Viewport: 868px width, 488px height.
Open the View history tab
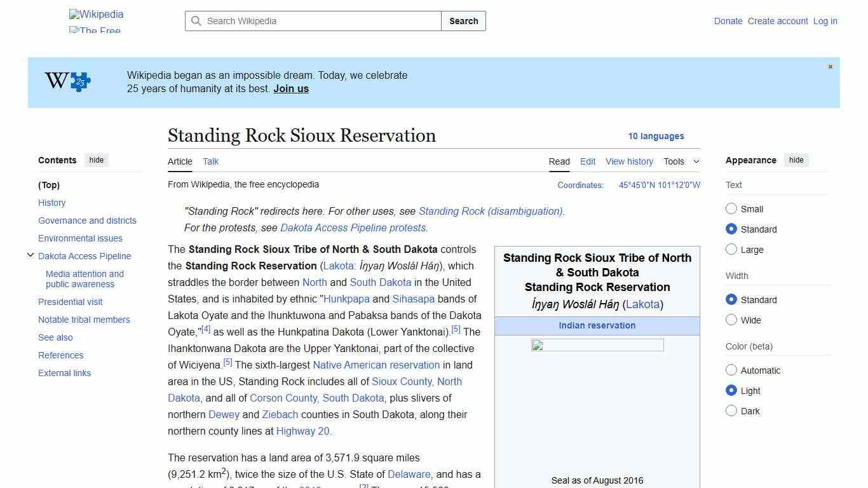(x=629, y=161)
